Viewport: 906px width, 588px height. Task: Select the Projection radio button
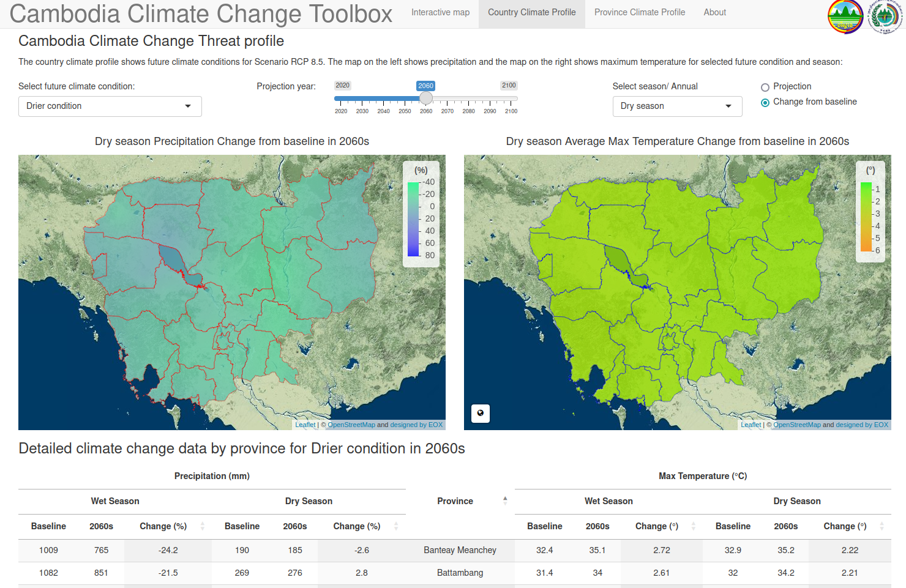tap(765, 87)
